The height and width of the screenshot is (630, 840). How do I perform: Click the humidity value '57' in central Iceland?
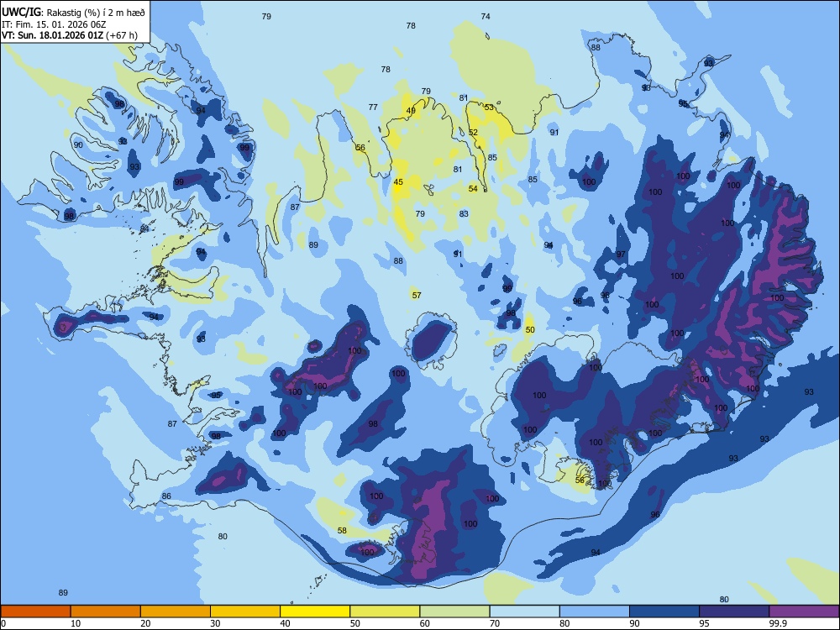click(417, 295)
